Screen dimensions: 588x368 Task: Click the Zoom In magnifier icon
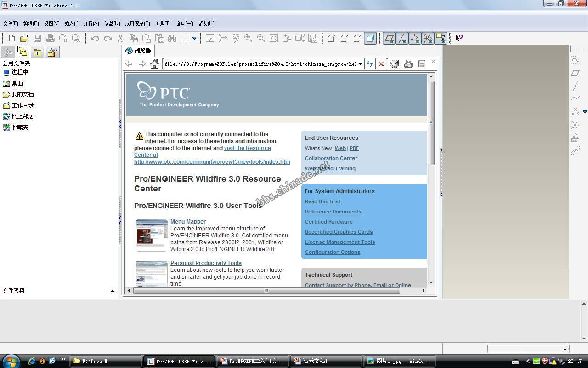[x=248, y=38]
